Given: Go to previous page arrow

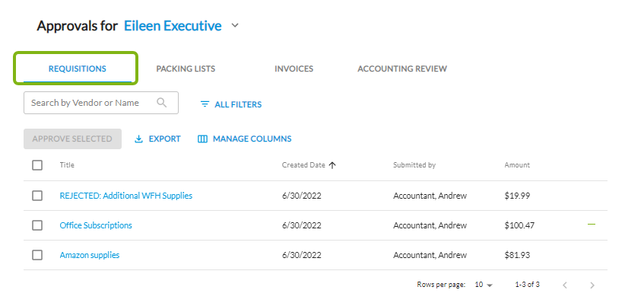Looking at the screenshot, I should pyautogui.click(x=564, y=285).
